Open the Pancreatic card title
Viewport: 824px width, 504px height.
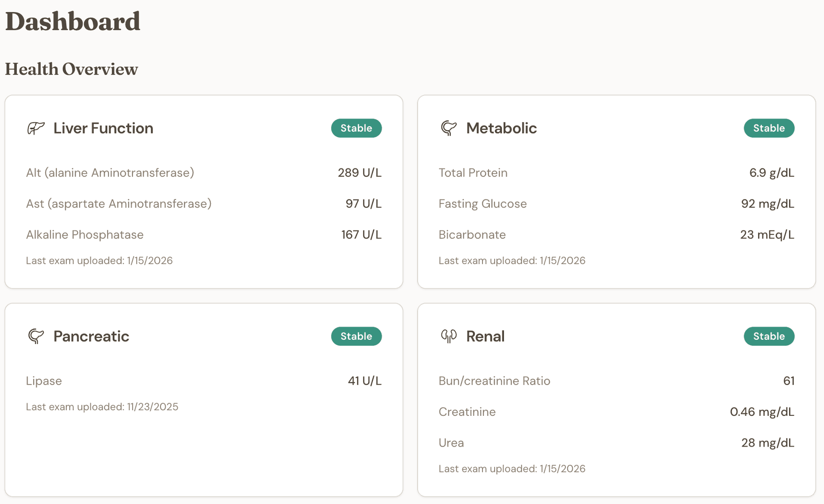point(91,336)
